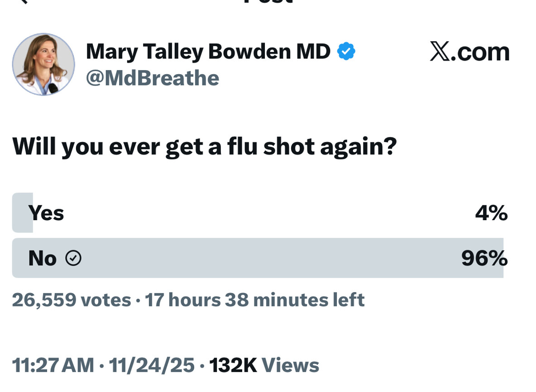The image size is (536, 392).
Task: Open Mary Talley Bowden's profile picture
Action: coord(43,64)
